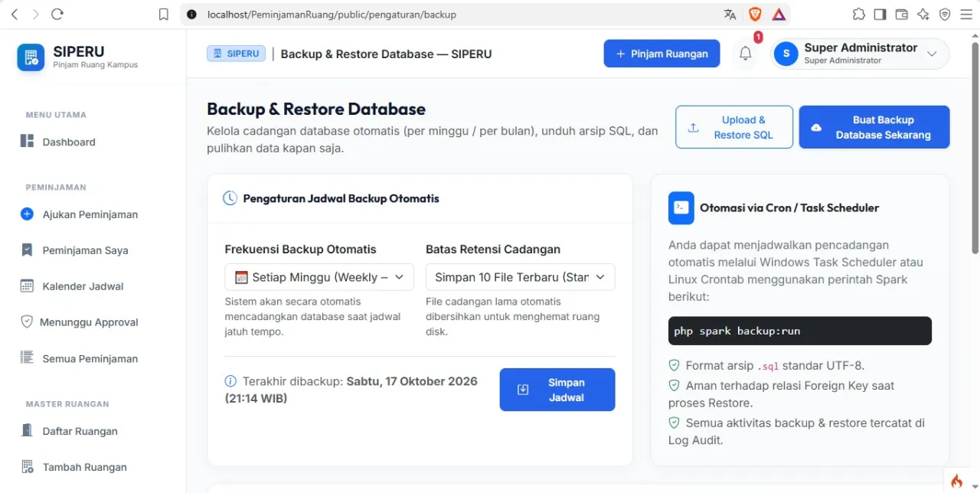The height and width of the screenshot is (493, 980).
Task: Open the Brave Wallet icon
Action: 902,14
